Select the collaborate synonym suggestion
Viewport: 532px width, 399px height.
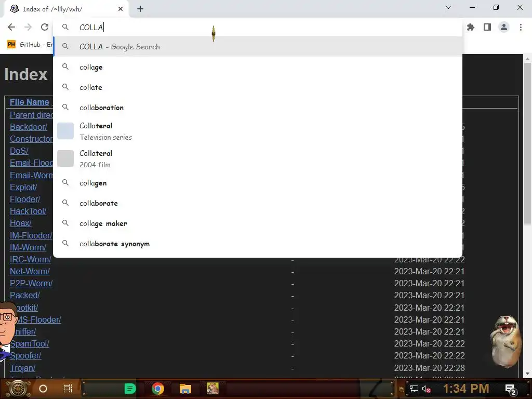258,244
